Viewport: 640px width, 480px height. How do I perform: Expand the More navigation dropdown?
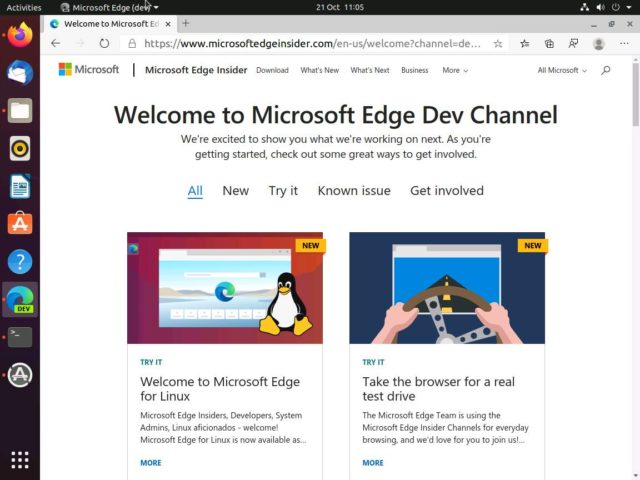click(x=455, y=70)
